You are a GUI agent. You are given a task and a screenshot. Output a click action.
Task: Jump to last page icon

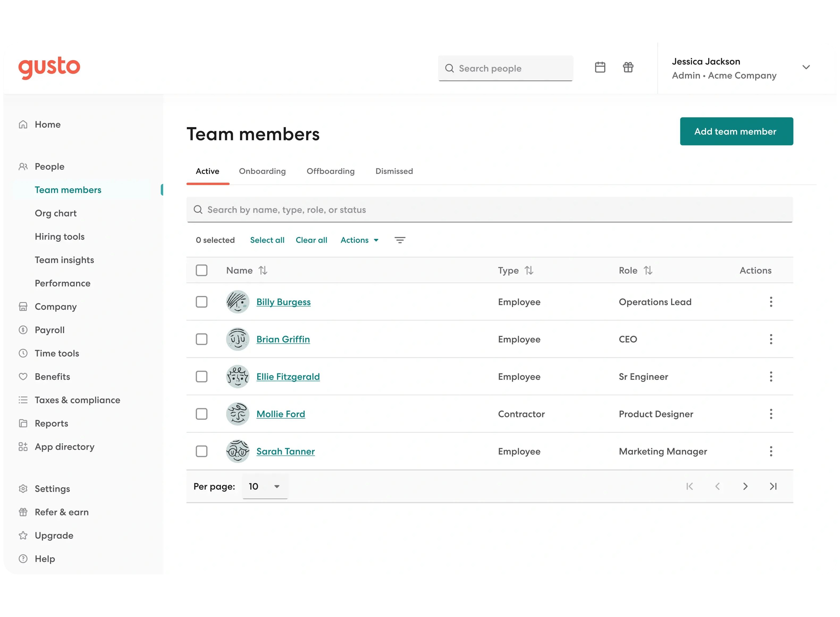(773, 486)
